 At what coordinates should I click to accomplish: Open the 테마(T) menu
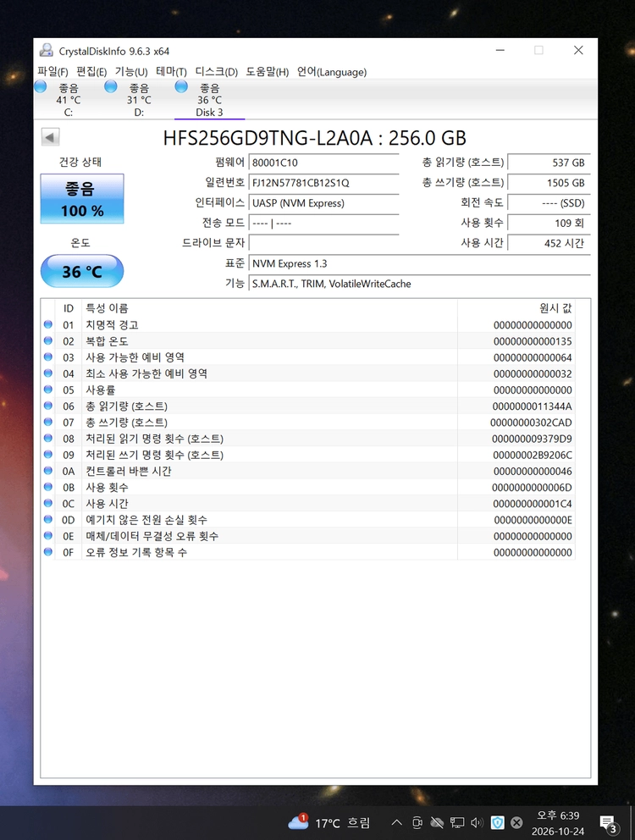(x=172, y=72)
